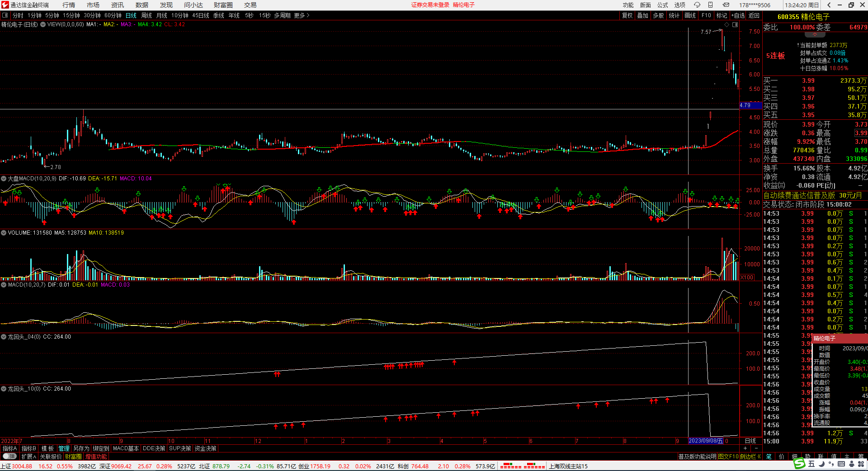Viewport: 868px width, 471px height.
Task: Switch to the 分时 intraday view
Action: point(18,15)
